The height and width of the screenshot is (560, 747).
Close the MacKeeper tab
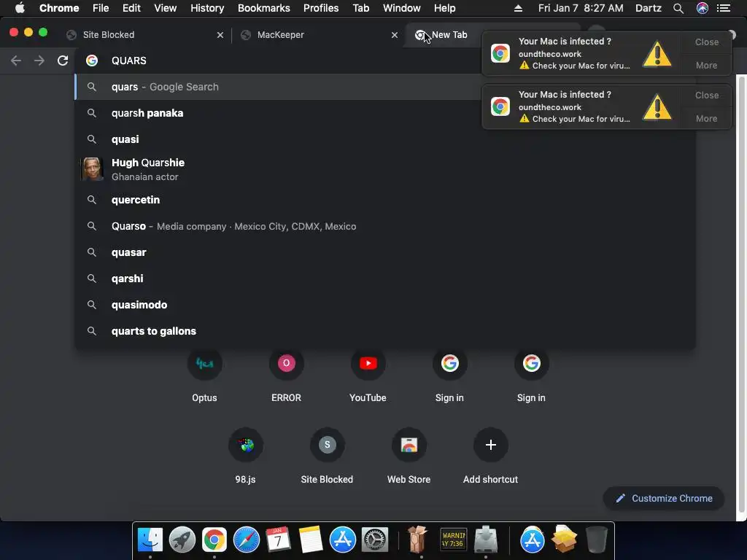(x=395, y=35)
